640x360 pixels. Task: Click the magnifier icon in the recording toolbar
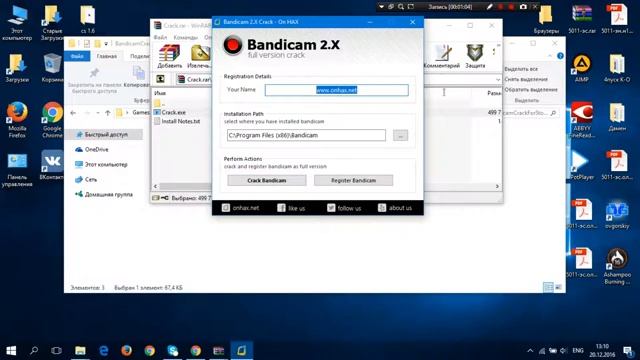(x=401, y=7)
